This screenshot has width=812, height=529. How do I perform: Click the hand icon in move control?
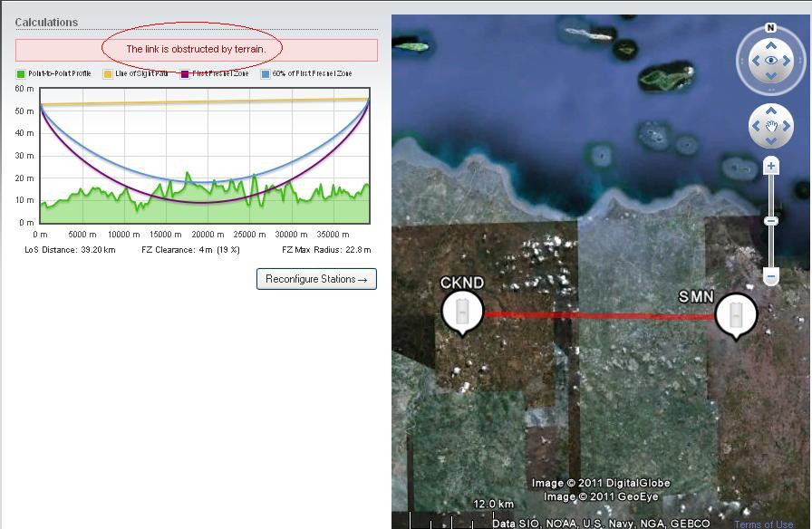coord(771,126)
